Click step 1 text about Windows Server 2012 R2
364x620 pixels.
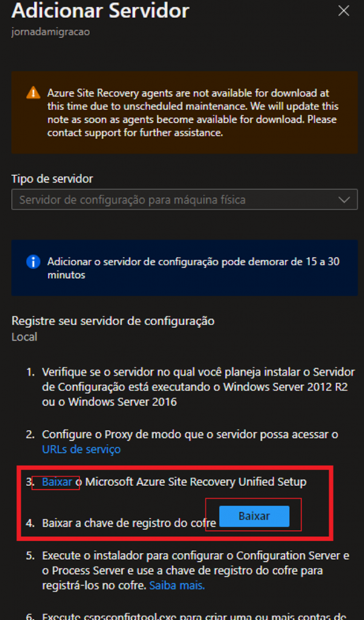(x=198, y=385)
